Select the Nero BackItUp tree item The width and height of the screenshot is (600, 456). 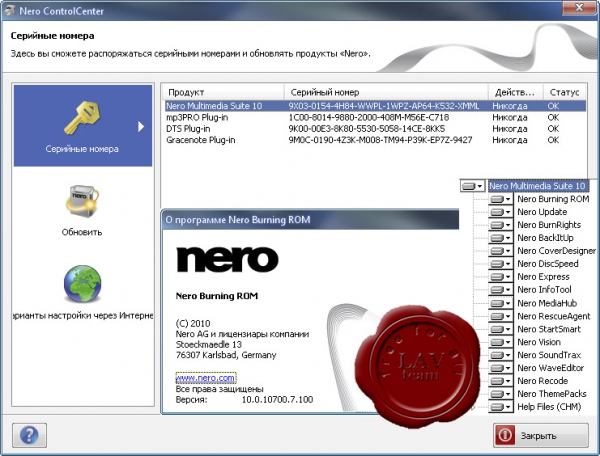[x=545, y=238]
